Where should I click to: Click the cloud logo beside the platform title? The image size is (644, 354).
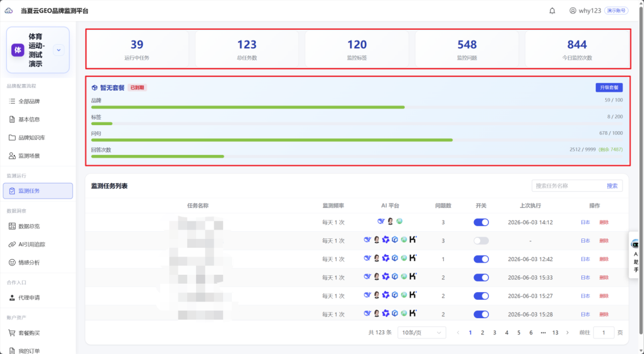(x=8, y=11)
